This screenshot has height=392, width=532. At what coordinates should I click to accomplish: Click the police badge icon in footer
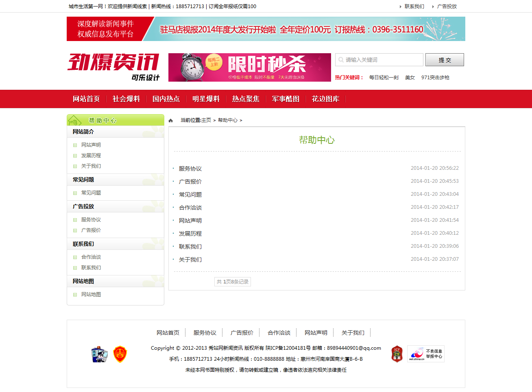point(99,354)
